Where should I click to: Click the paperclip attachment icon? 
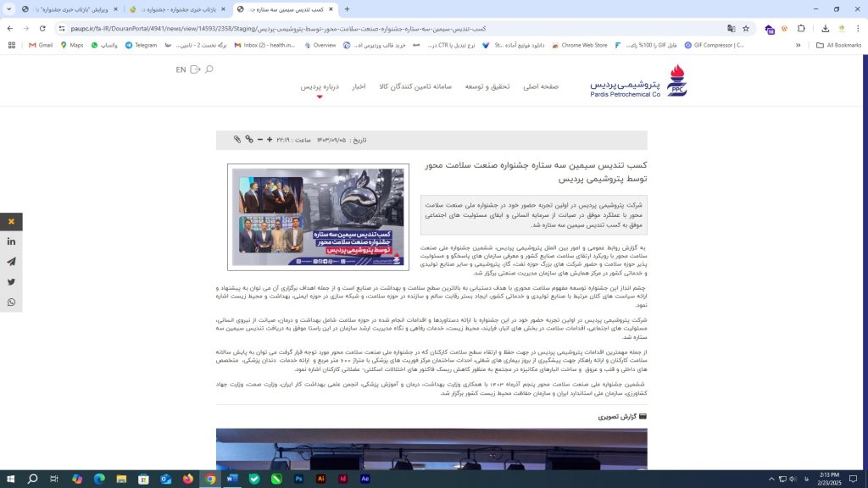click(237, 139)
